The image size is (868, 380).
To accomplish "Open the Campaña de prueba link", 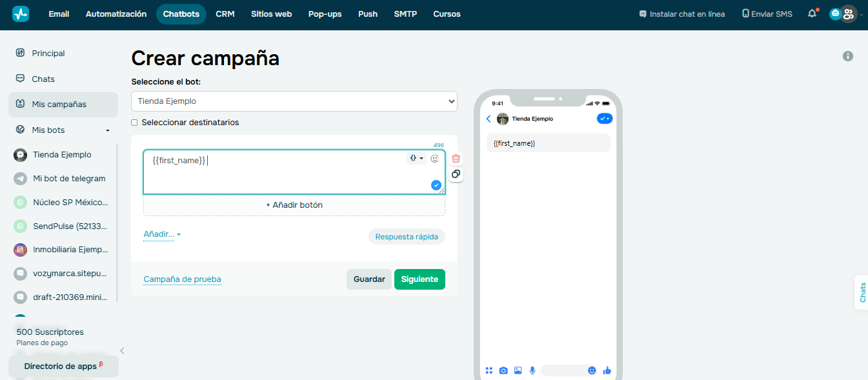I will [x=182, y=279].
